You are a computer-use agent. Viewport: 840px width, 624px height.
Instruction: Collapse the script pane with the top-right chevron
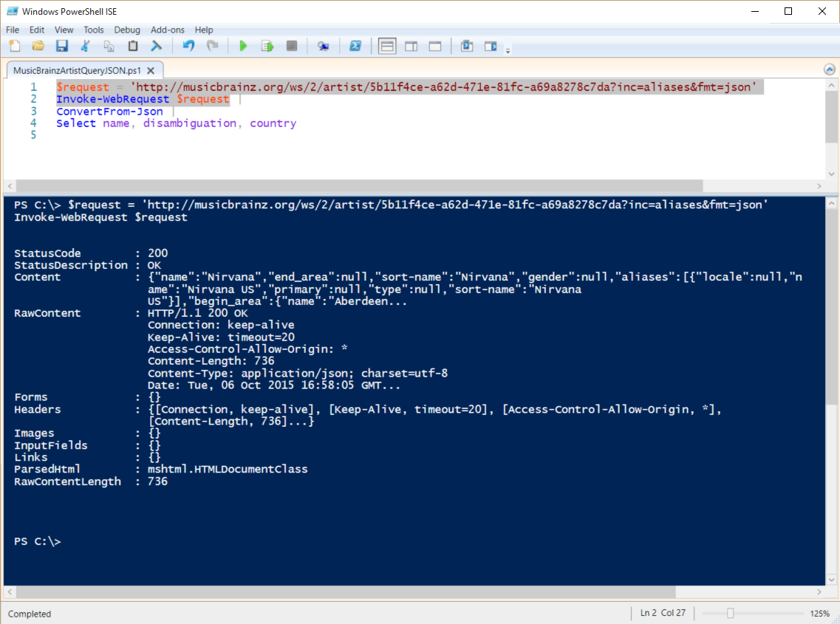tap(830, 69)
